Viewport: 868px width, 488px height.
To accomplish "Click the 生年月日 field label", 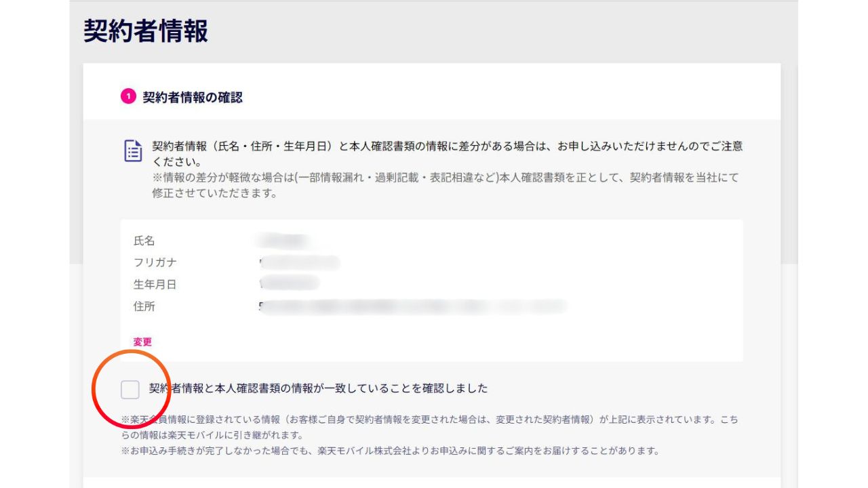I will click(155, 285).
